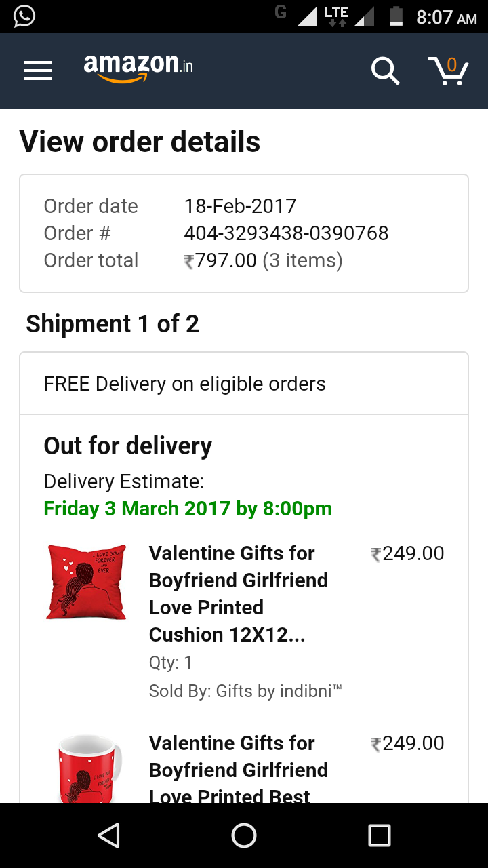The width and height of the screenshot is (488, 868).
Task: Tap the Amazon.in logo
Action: [138, 67]
